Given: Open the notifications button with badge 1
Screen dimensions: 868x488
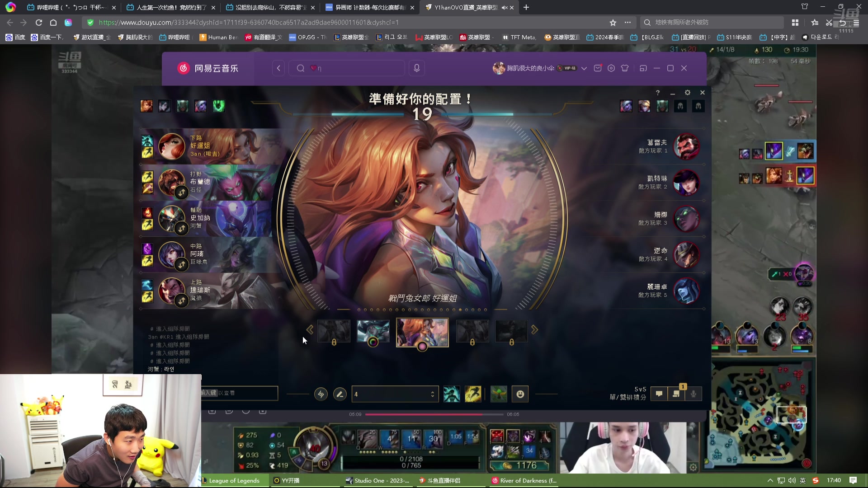Looking at the screenshot, I should (x=676, y=393).
